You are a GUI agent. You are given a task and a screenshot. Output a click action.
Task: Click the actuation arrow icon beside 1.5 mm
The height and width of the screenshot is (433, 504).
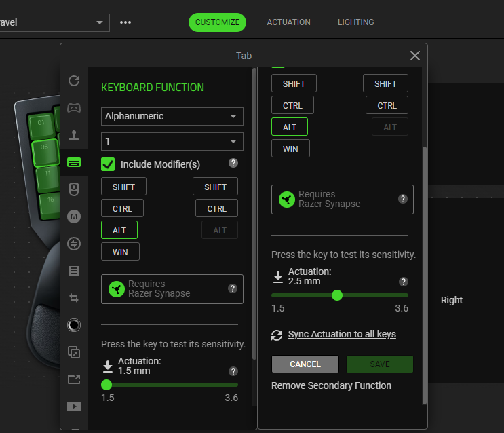(108, 366)
